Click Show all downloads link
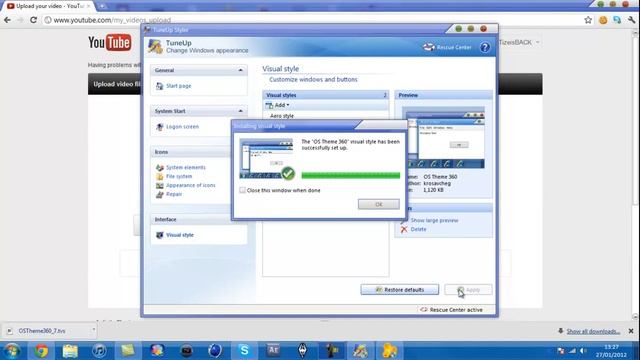The height and width of the screenshot is (360, 640). 593,331
